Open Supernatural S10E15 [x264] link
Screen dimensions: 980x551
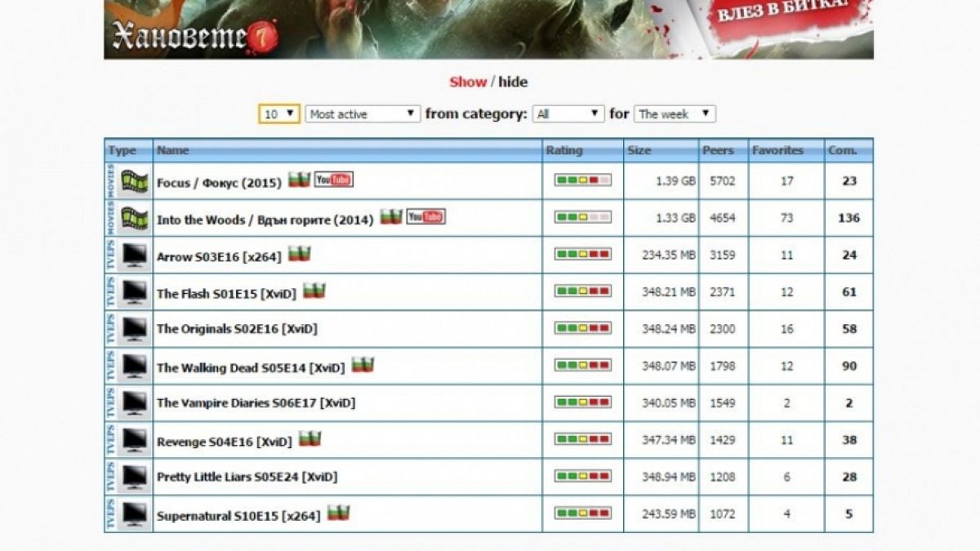(x=238, y=516)
